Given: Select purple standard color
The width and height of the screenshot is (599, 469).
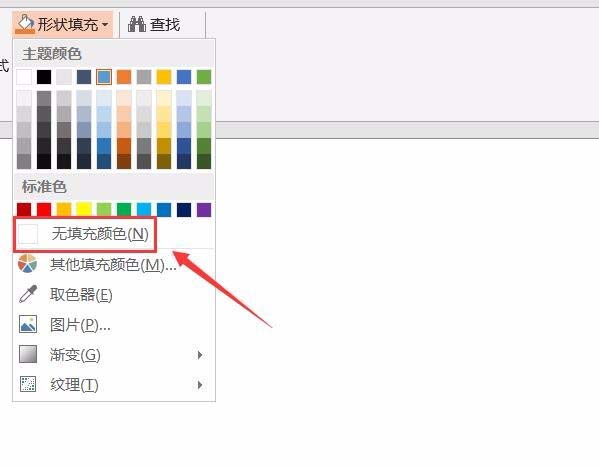Looking at the screenshot, I should (204, 210).
